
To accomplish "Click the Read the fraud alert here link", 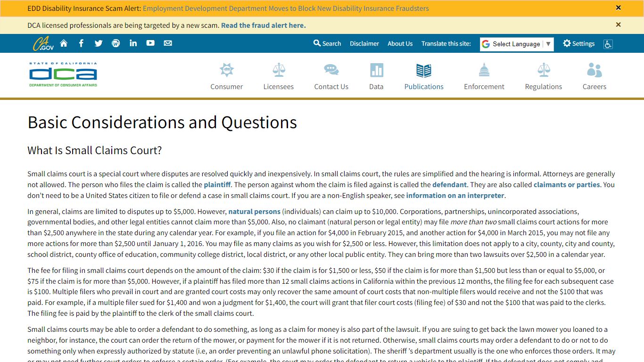I will coord(264,25).
